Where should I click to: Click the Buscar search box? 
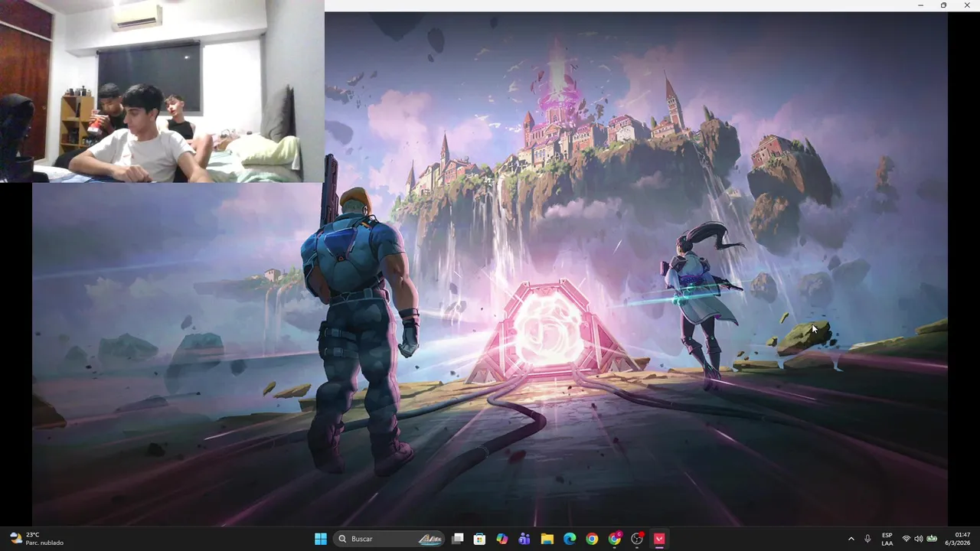(x=390, y=539)
